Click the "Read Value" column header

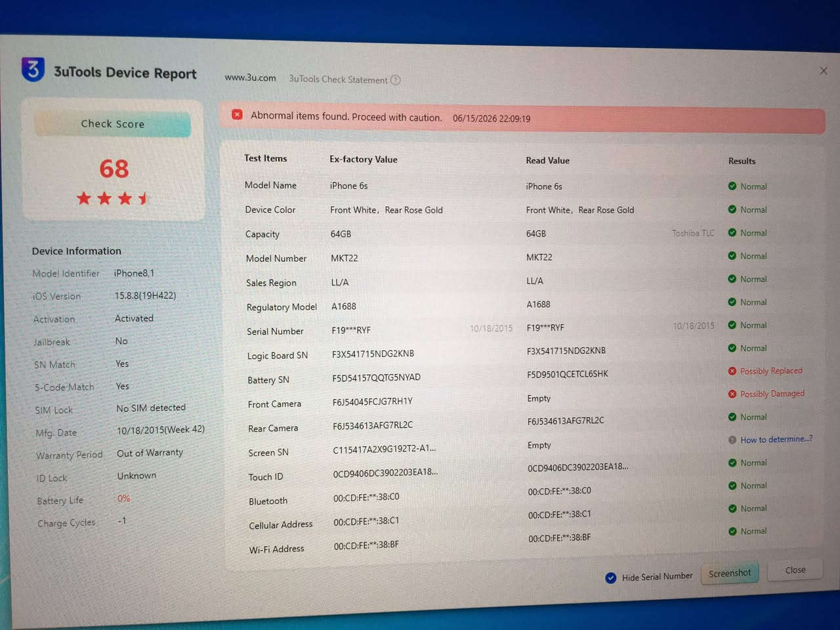547,160
